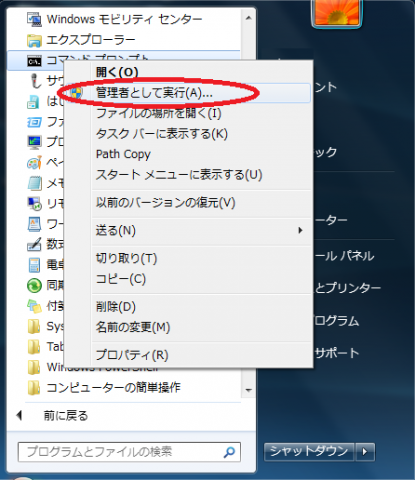This screenshot has width=415, height=480.
Task: Open エクスプローラー from the program list
Action: 91,40
